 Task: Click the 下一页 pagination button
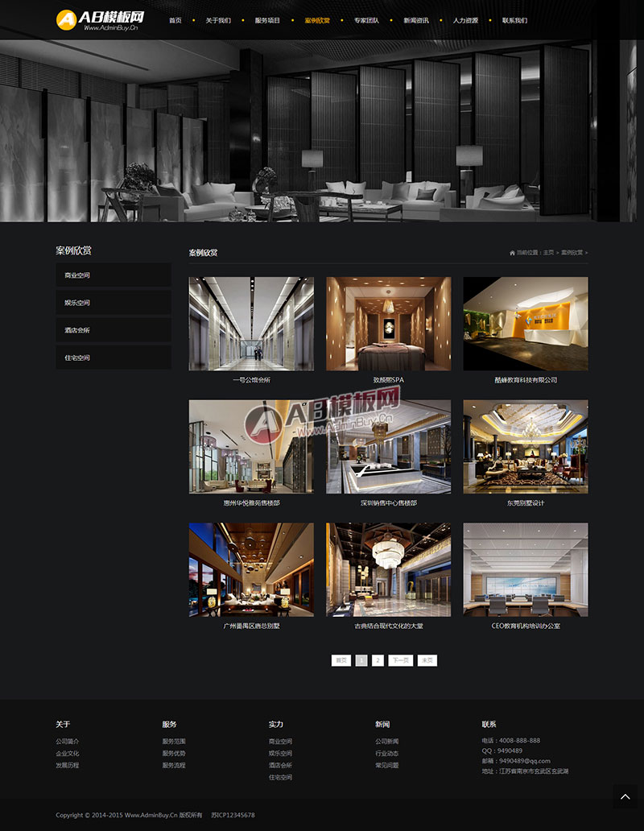click(400, 660)
